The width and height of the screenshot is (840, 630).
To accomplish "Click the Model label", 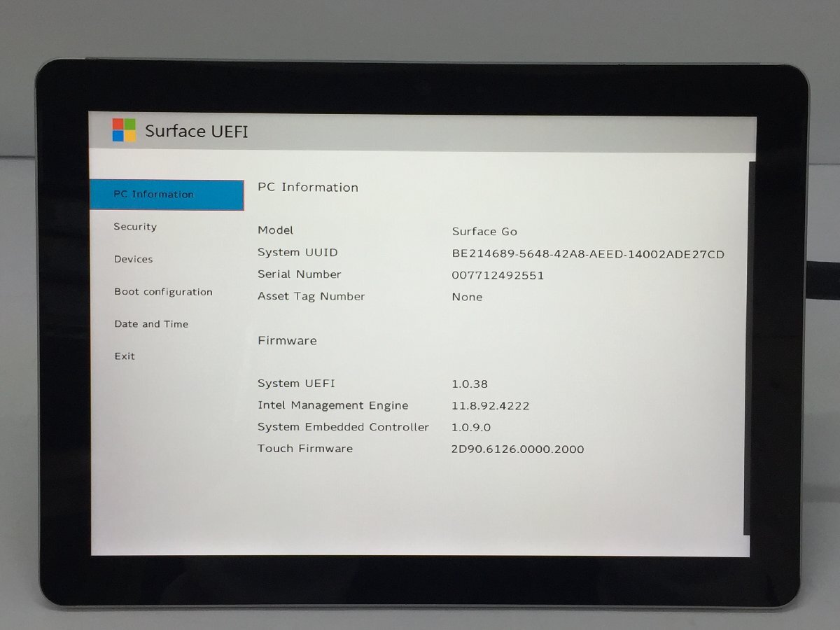I will click(x=275, y=230).
